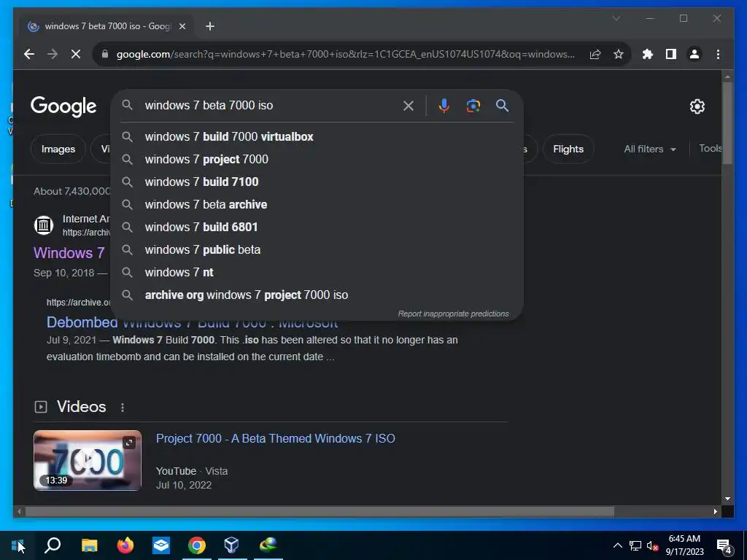Go back to the previous page
747x560 pixels.
click(x=29, y=54)
